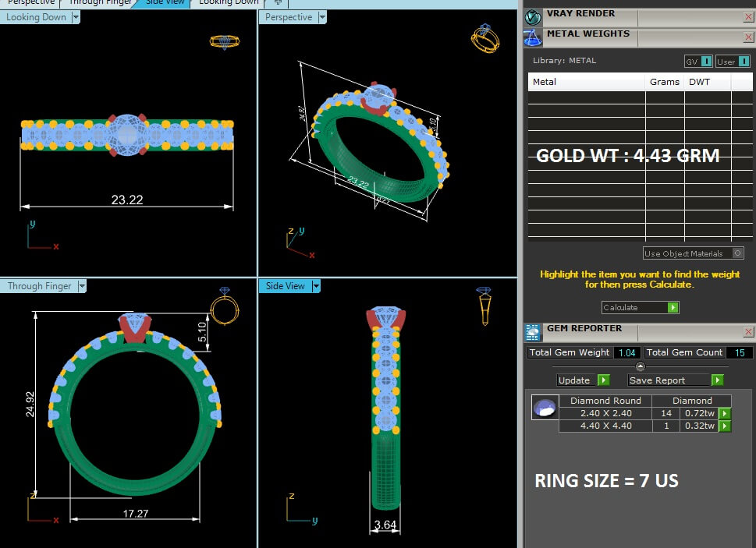Switch to the Side View tab
756x548 pixels.
[x=165, y=2]
